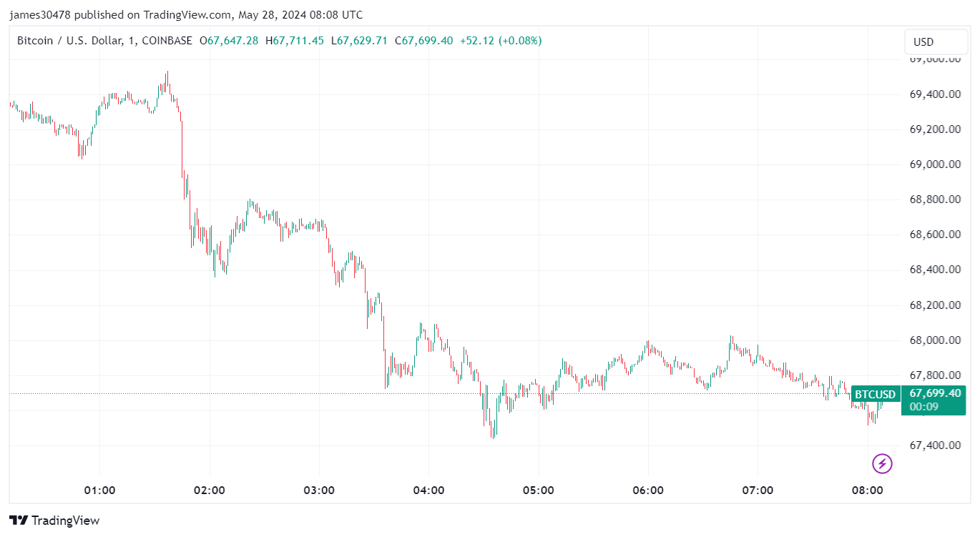The width and height of the screenshot is (980, 537).
Task: Click the change value +52.12 (+0.08%)
Action: [x=500, y=41]
